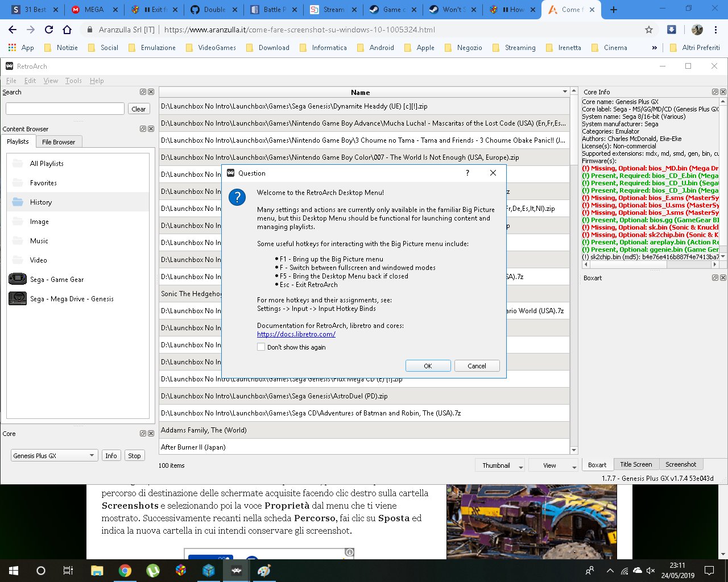Dismiss the dialog with Cancel
This screenshot has width=728, height=582.
(x=477, y=366)
